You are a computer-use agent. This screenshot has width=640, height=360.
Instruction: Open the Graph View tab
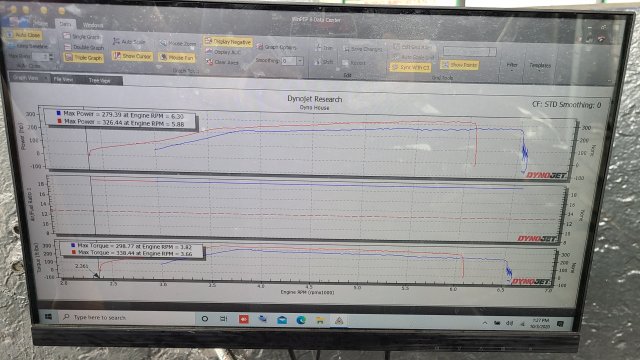(29, 78)
